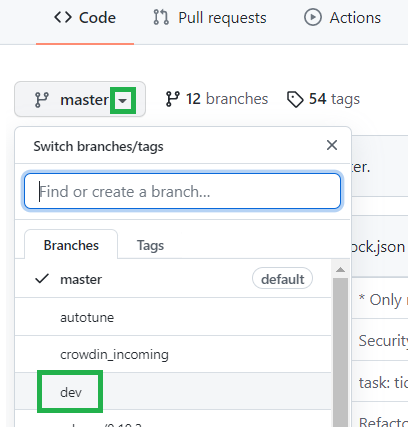
Task: Open the Pull requests tab
Action: tap(210, 18)
